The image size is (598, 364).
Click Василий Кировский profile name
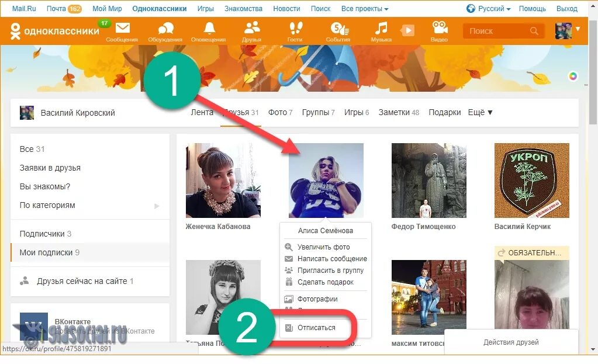click(x=78, y=113)
